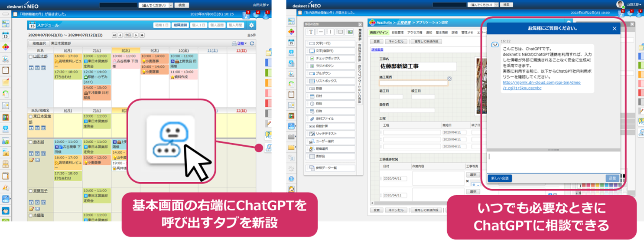Image resolution: width=644 pixels, height=243 pixels.
Task: Select box frame part icon in parts panel
Action: (x=340, y=32)
